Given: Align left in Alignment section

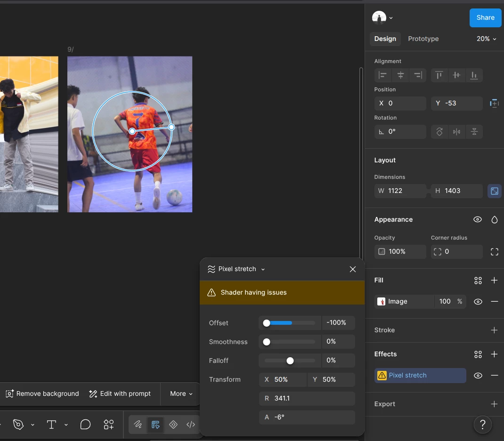Looking at the screenshot, I should (383, 75).
